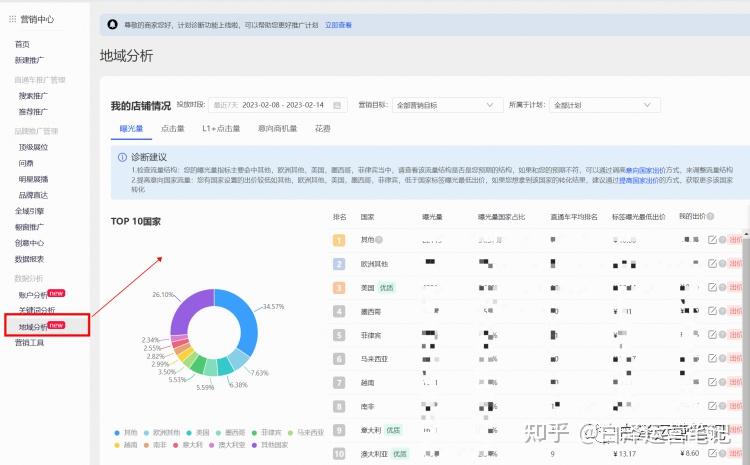Open the calendar icon in date range field

point(337,105)
